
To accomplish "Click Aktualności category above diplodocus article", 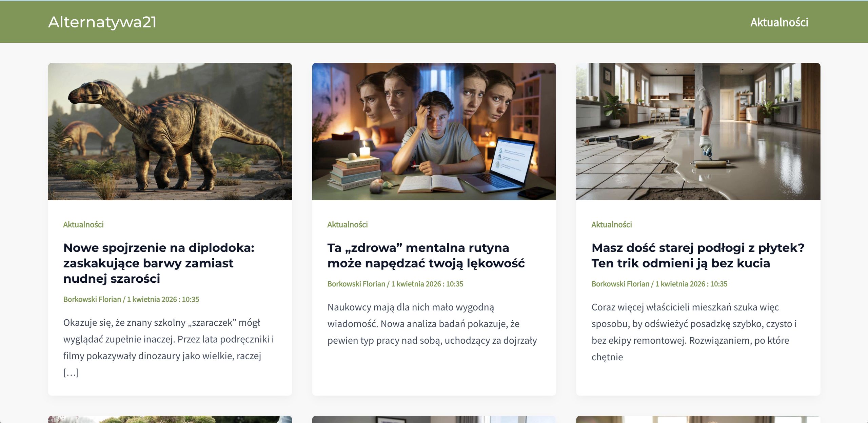I will 83,224.
